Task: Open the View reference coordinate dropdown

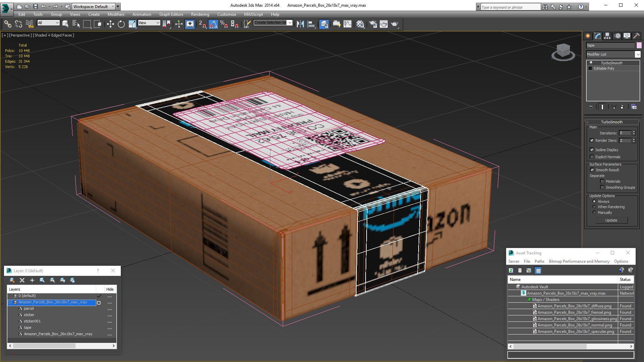Action: (x=149, y=22)
